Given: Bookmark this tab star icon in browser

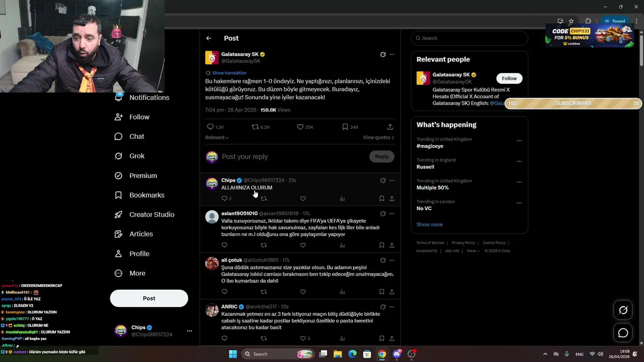Looking at the screenshot, I should point(571,21).
